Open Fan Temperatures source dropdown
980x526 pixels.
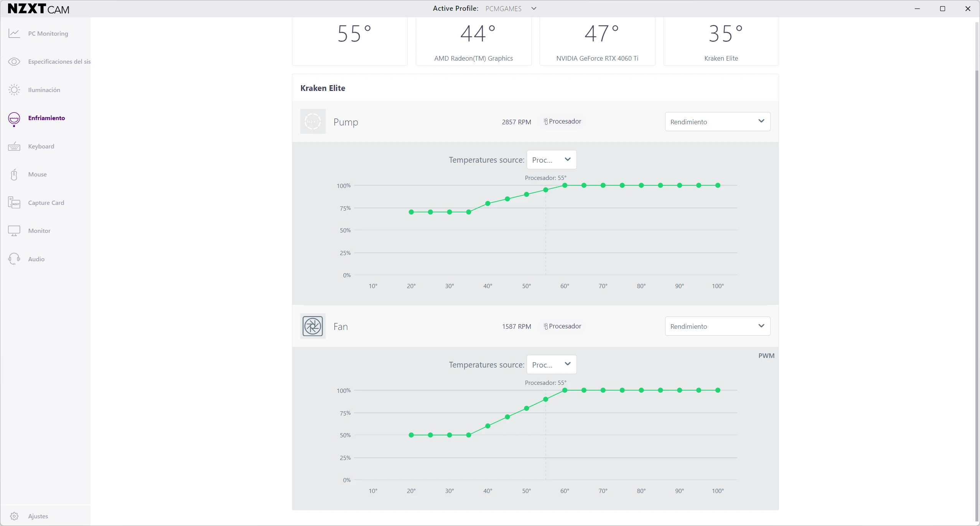551,364
